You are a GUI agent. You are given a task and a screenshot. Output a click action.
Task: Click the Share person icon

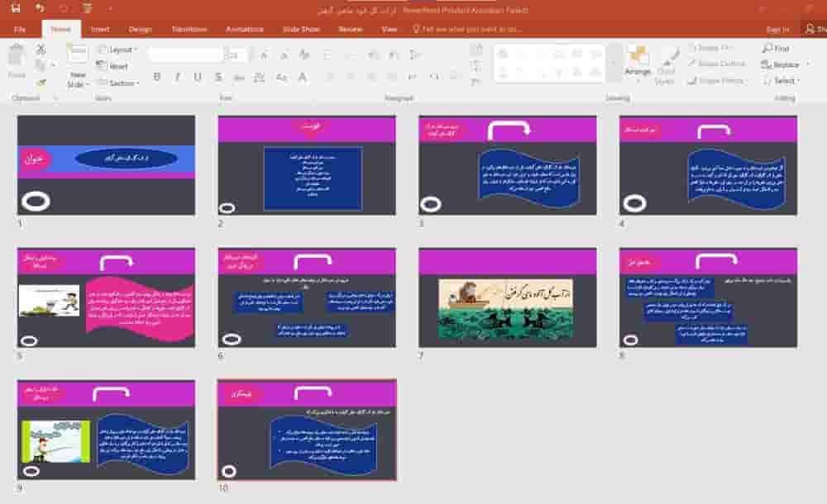click(x=810, y=29)
